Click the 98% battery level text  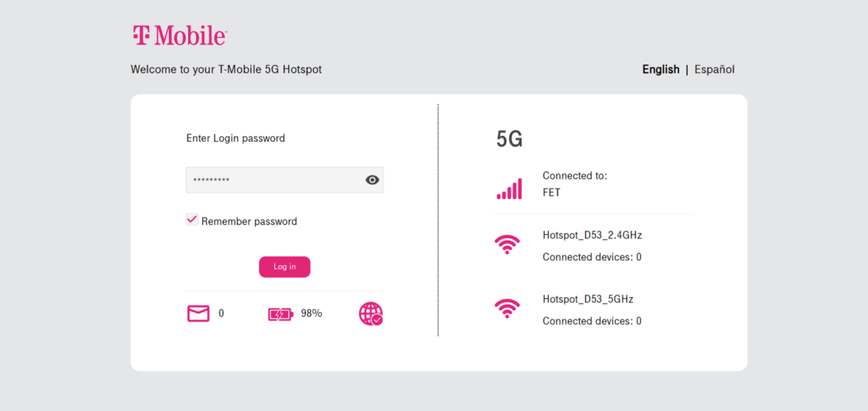311,313
